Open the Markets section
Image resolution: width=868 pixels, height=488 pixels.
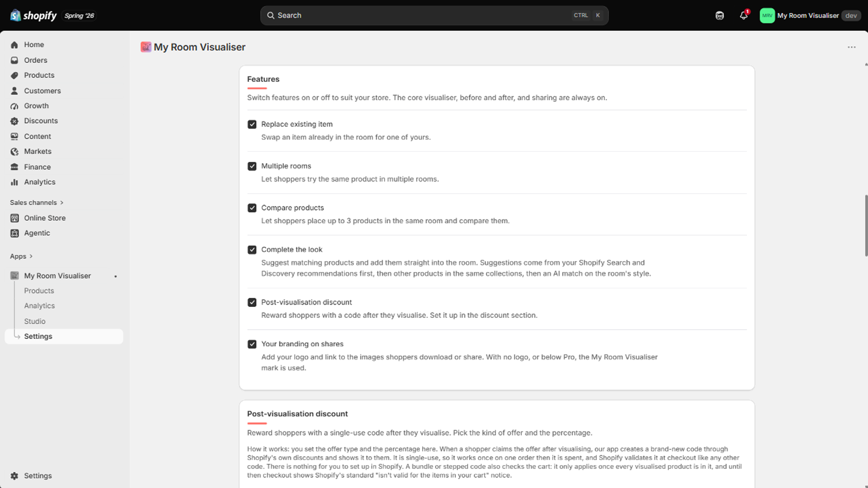pyautogui.click(x=37, y=151)
